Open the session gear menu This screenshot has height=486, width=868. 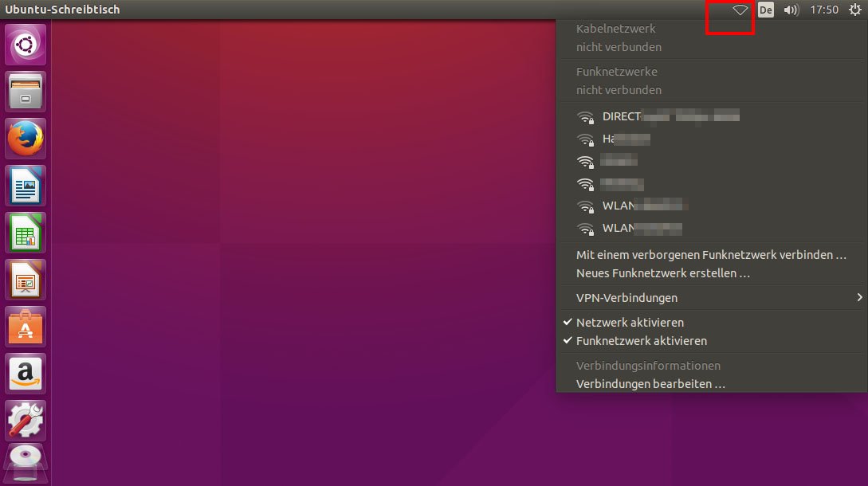855,10
